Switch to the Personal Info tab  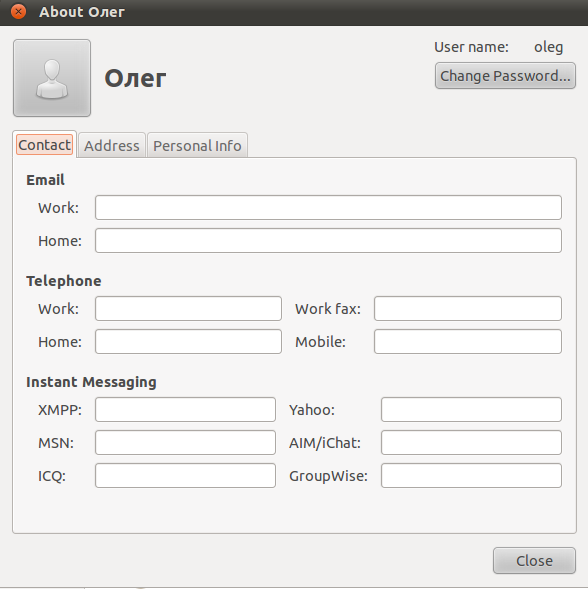pos(197,145)
